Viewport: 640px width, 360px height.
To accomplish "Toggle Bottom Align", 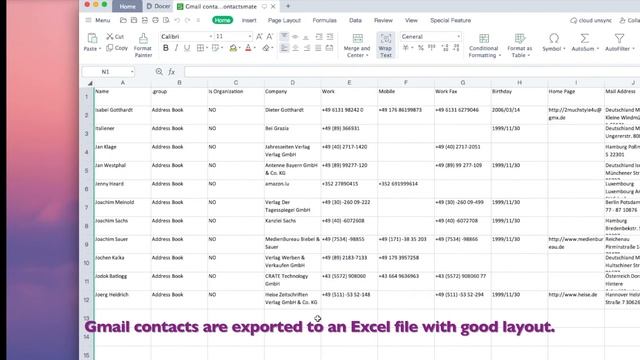I will point(306,36).
